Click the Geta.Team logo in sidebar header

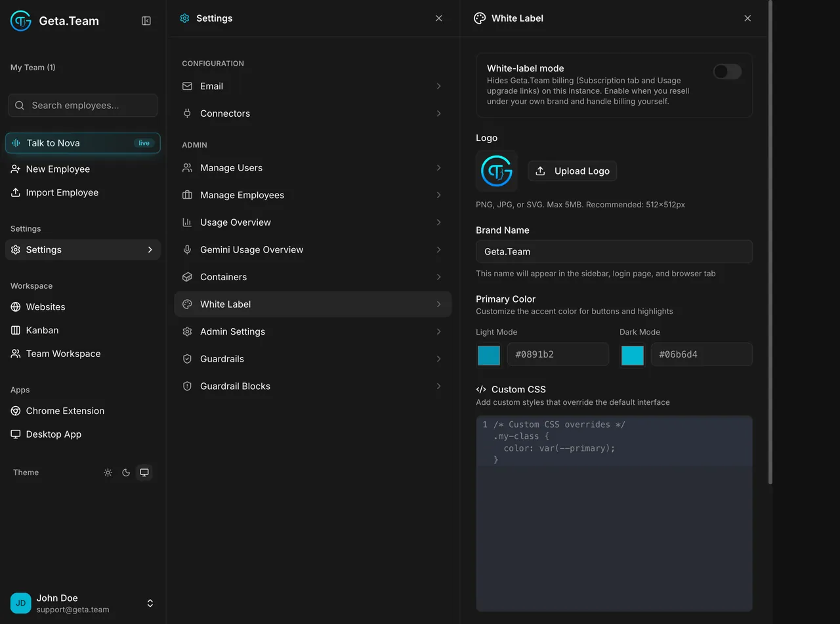pyautogui.click(x=21, y=21)
